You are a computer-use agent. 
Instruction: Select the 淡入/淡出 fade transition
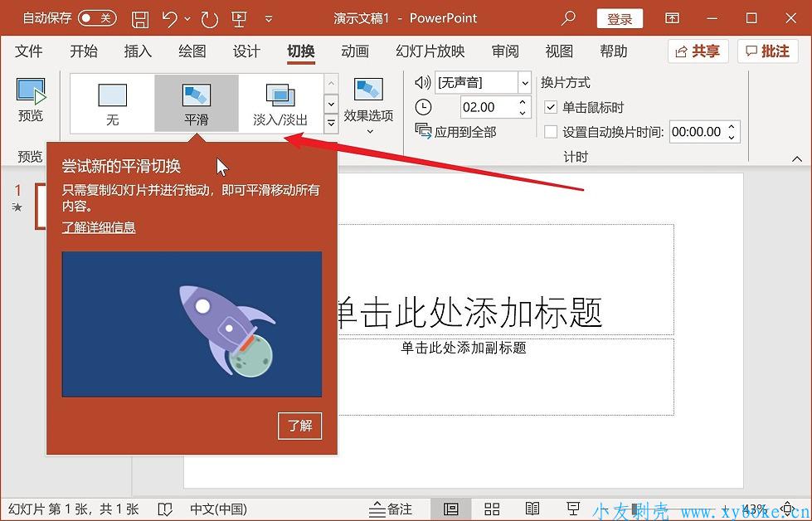[x=280, y=104]
